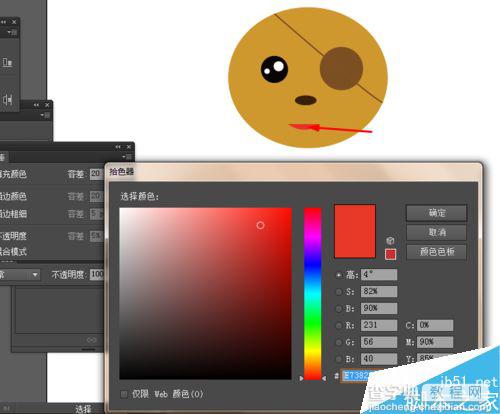Click the 不透明度 option in magic wand panel
This screenshot has height=414, width=500.
point(13,236)
